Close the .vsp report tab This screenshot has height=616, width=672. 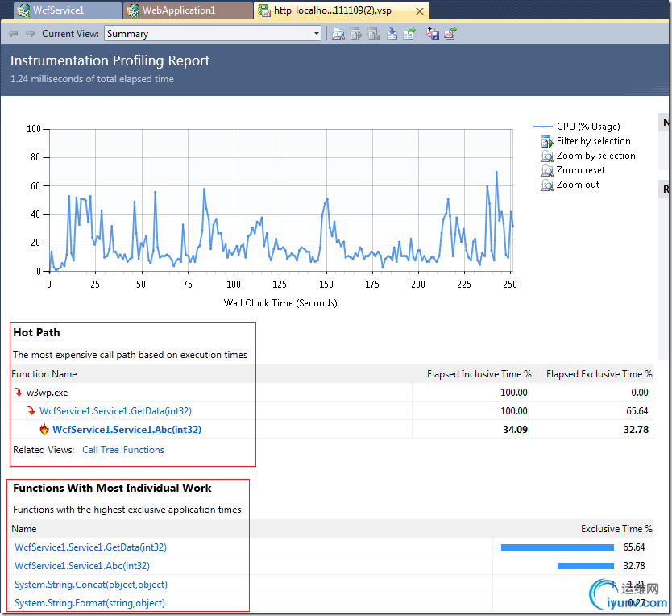pos(420,11)
